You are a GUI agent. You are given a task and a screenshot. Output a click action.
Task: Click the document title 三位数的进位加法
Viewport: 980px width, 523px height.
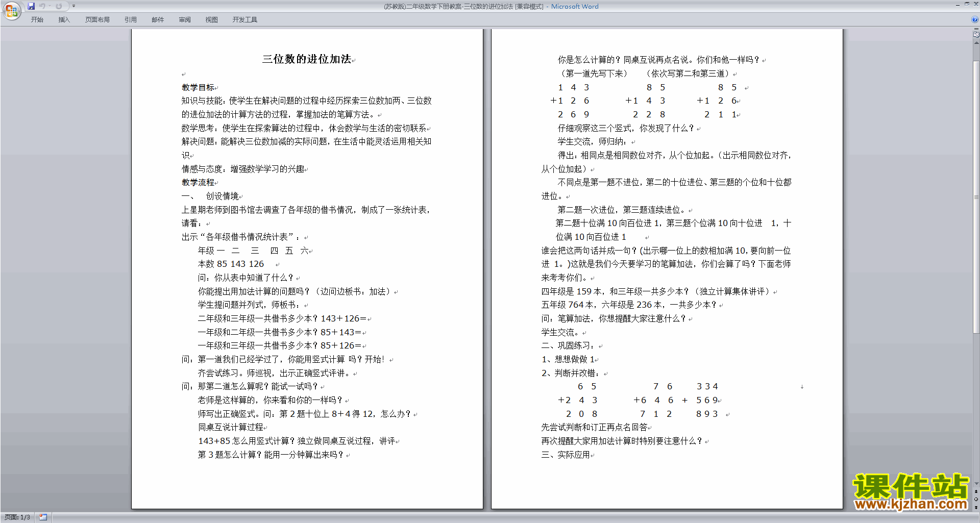coord(307,59)
